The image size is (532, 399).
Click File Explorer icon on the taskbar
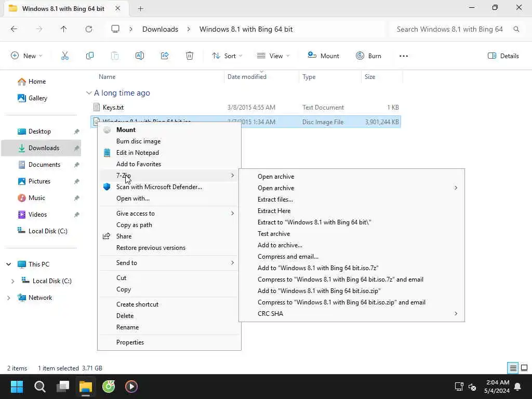(x=86, y=387)
